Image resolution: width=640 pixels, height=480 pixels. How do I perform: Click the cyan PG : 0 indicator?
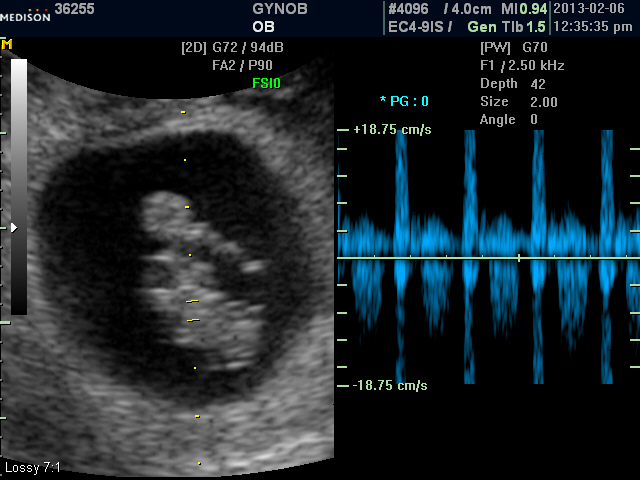pos(404,101)
